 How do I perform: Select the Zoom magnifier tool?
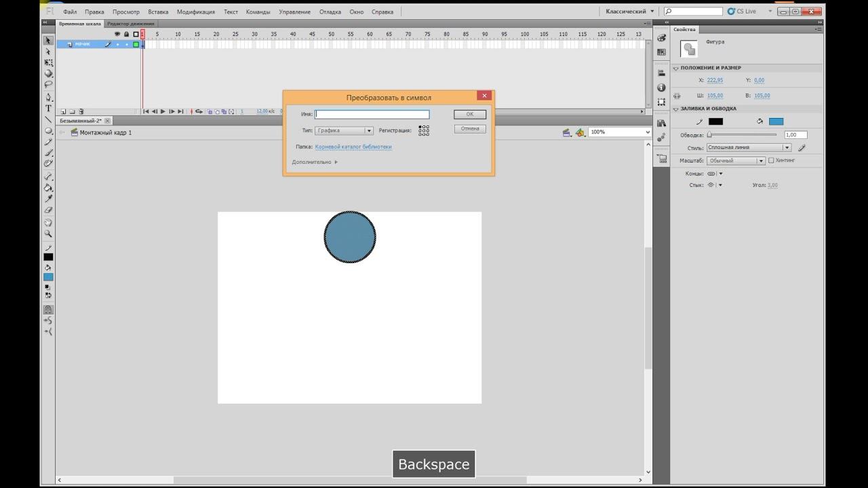pos(48,234)
